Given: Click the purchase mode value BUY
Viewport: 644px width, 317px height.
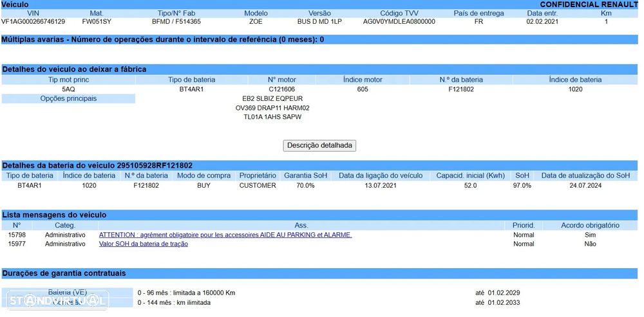Looking at the screenshot, I should click(x=204, y=185).
